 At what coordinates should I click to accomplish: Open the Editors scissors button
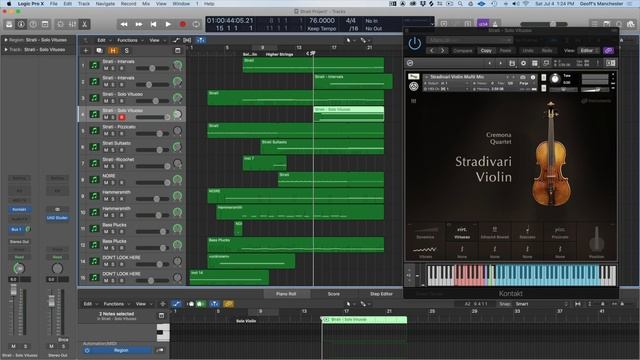click(84, 24)
